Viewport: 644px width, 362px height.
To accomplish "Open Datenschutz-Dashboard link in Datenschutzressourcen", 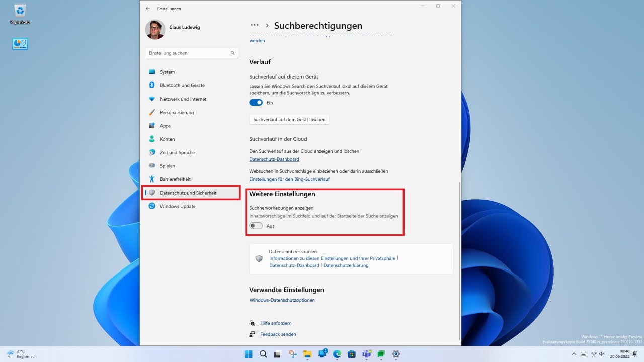I will tap(294, 265).
